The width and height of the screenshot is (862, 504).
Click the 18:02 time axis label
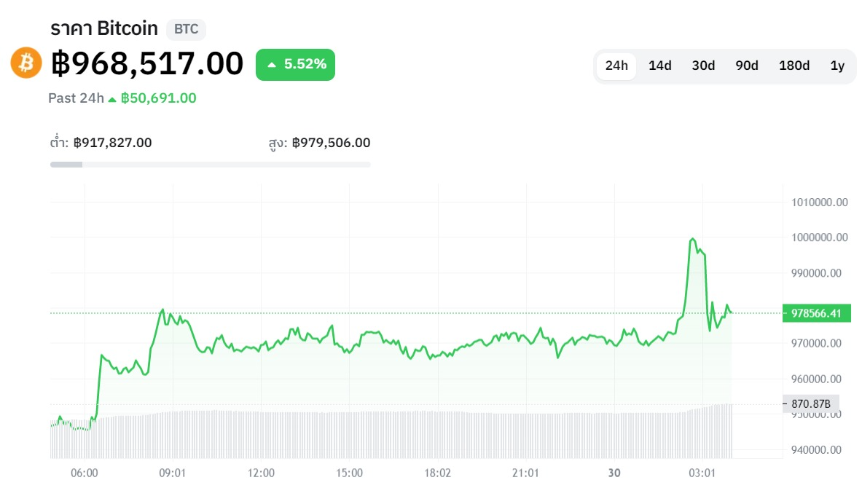coord(438,473)
